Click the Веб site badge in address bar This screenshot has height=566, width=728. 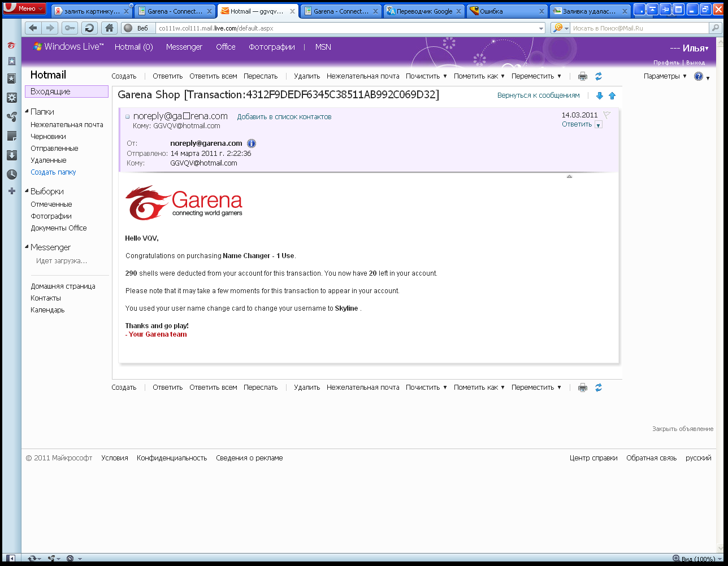click(x=137, y=28)
